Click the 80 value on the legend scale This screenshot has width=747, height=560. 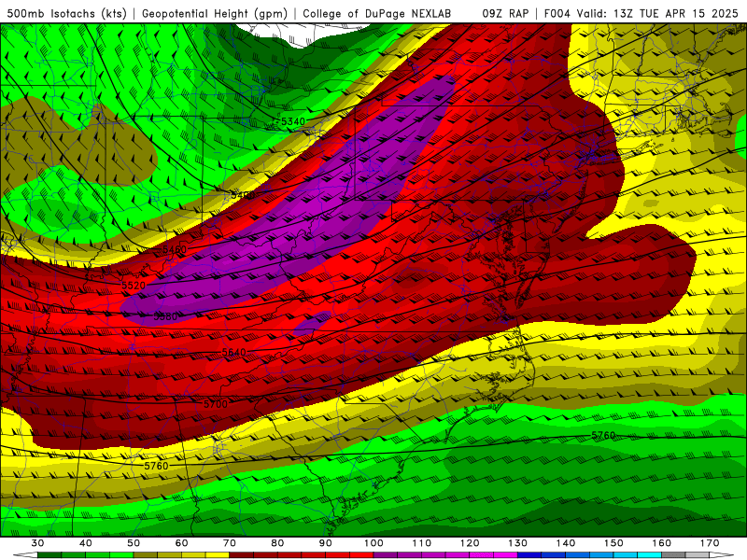pos(277,543)
